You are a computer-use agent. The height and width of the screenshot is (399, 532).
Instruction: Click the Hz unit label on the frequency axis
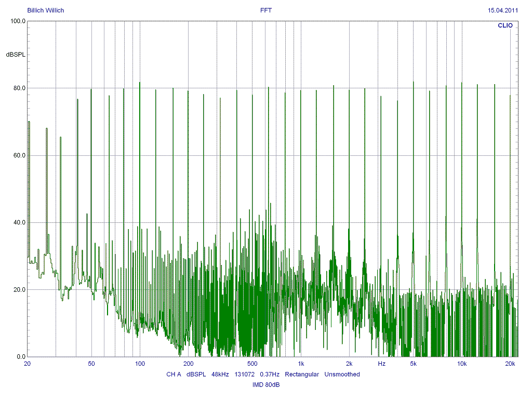click(x=382, y=364)
